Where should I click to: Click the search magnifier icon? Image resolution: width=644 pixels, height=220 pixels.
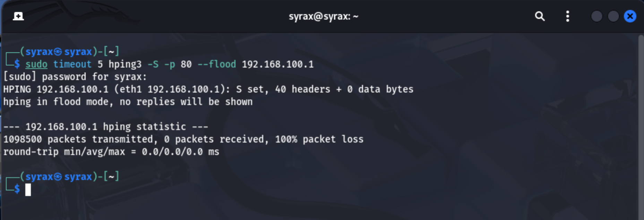540,16
